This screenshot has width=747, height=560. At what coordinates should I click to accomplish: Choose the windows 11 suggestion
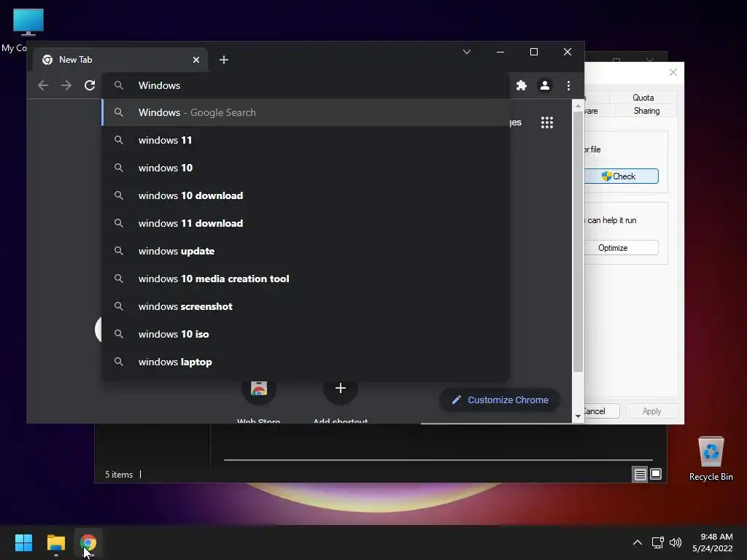306,140
